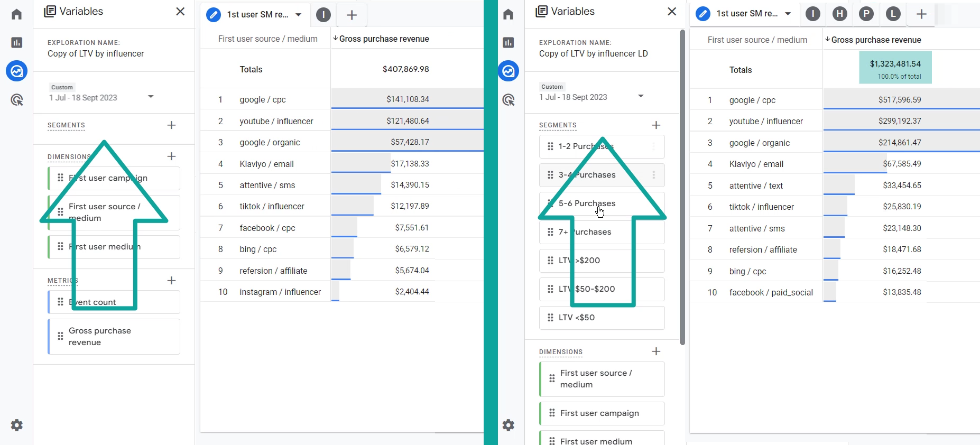Close Variables panel in right screenshot
Viewport: 980px width, 445px height.
(x=672, y=11)
